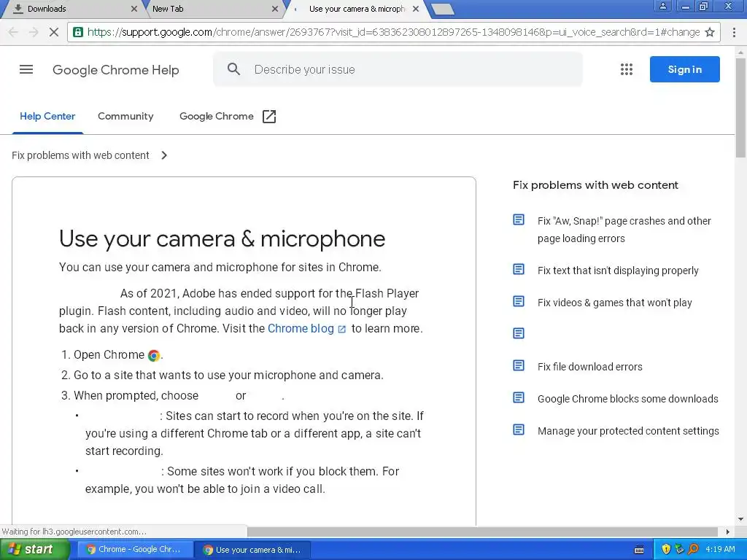Click the keyboard icon in the taskbar
Image resolution: width=747 pixels, height=560 pixels.
pyautogui.click(x=639, y=550)
